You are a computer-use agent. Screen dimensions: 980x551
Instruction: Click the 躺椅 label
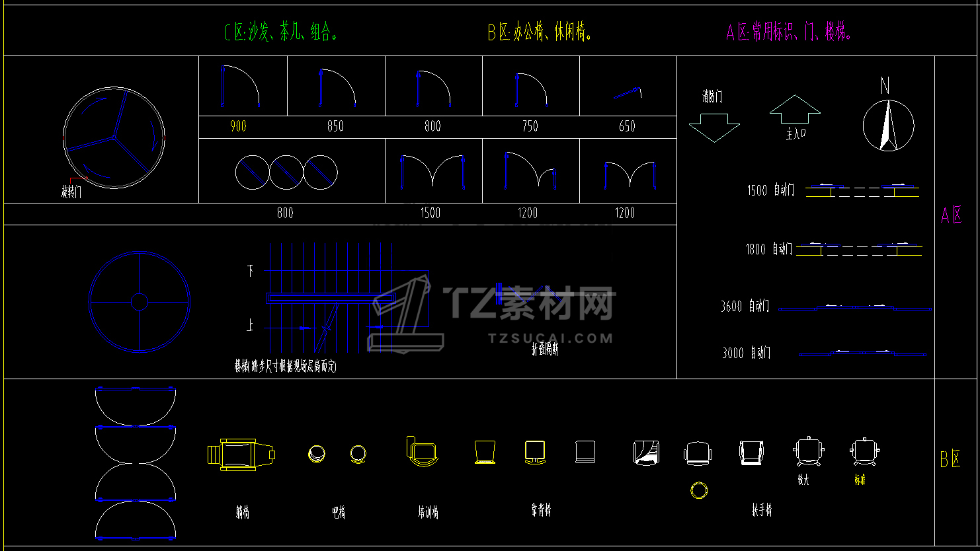(243, 511)
